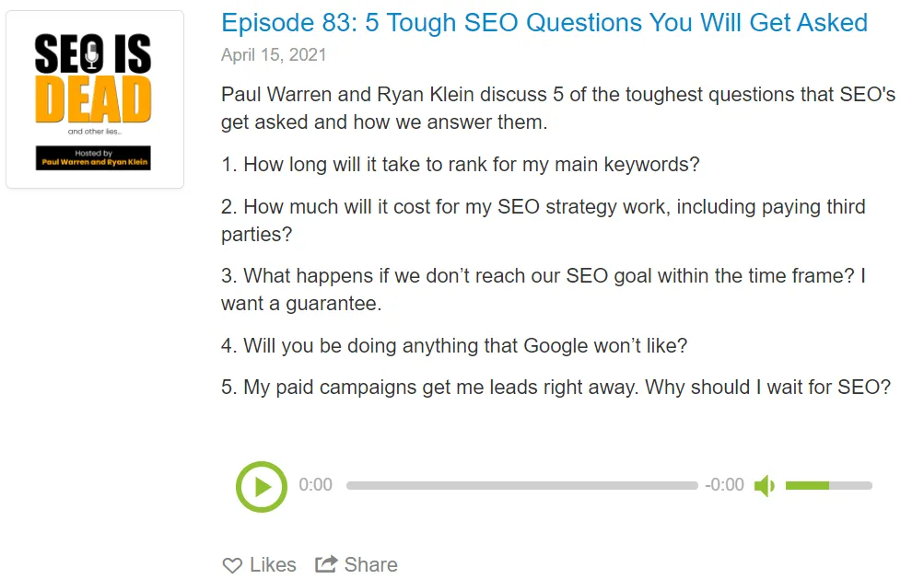Click the 'Hosted by' banner on cover
The width and height of the screenshot is (924, 579).
pos(94,158)
